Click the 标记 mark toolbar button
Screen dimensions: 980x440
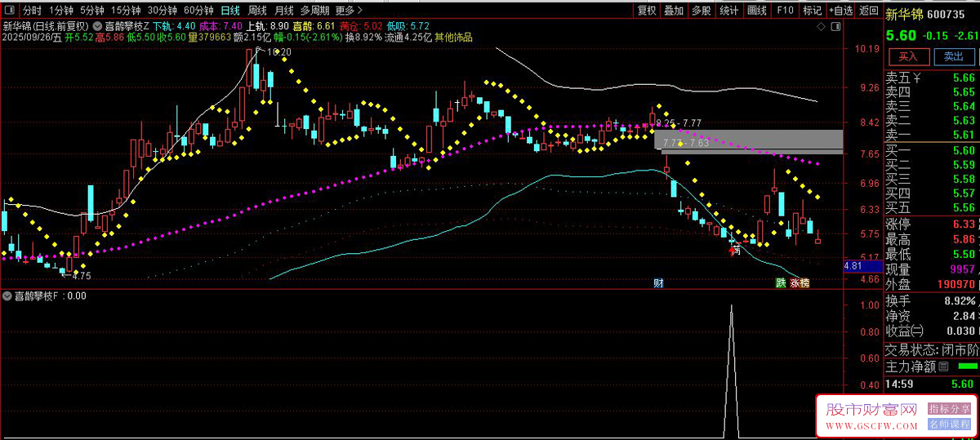[x=812, y=11]
